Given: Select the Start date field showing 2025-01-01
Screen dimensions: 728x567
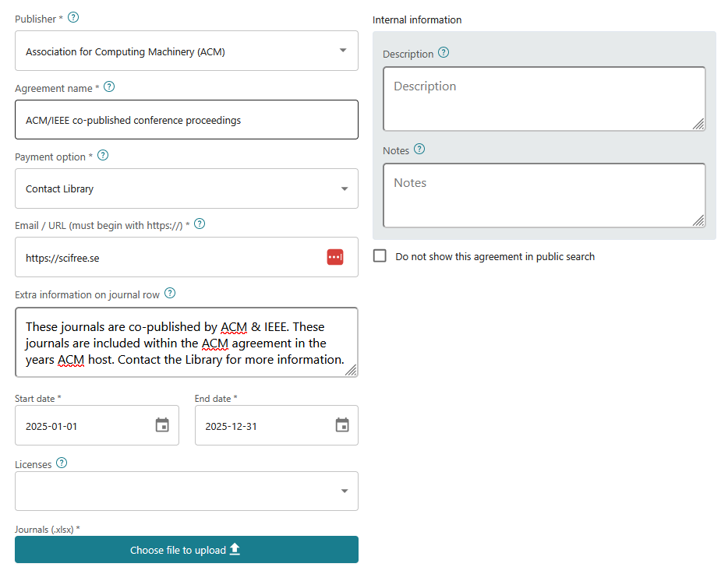Looking at the screenshot, I should 86,425.
